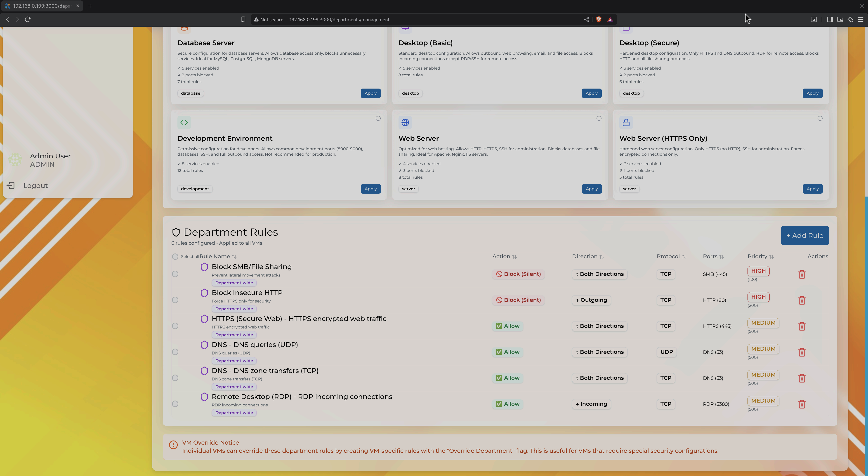Toggle the Select all rules checkbox
This screenshot has width=868, height=476.
tap(175, 257)
